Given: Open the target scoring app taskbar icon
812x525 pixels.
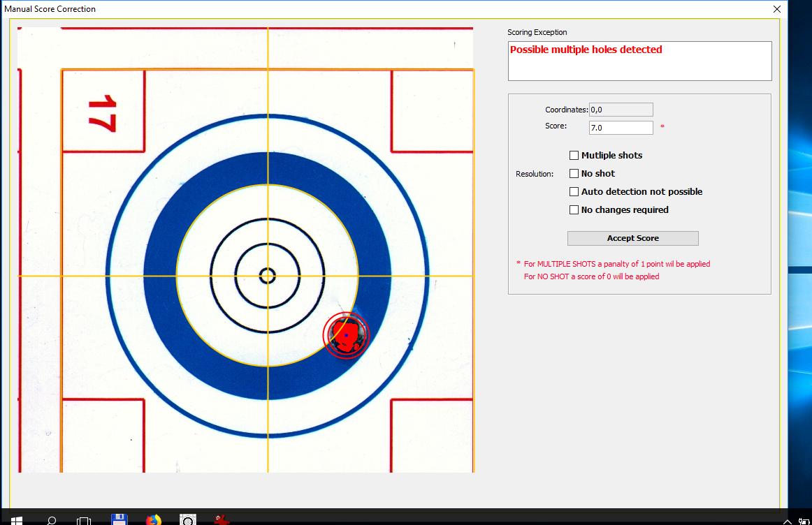Looking at the screenshot, I should pos(187,519).
